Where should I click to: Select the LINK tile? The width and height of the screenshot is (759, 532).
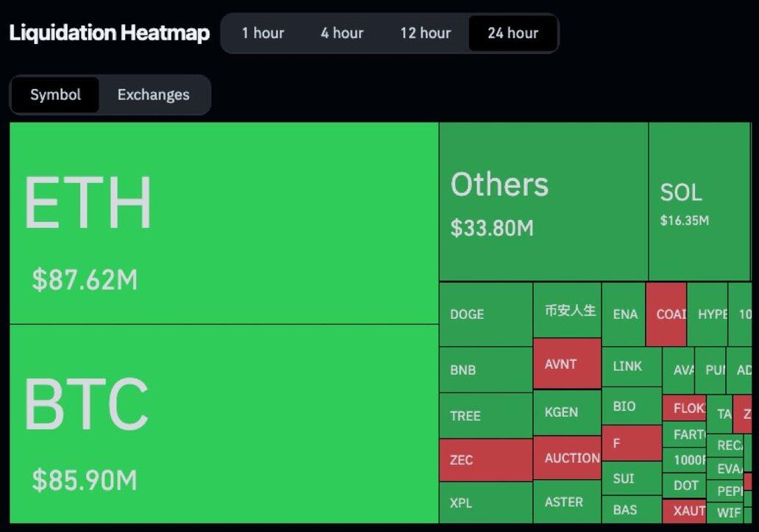(630, 366)
